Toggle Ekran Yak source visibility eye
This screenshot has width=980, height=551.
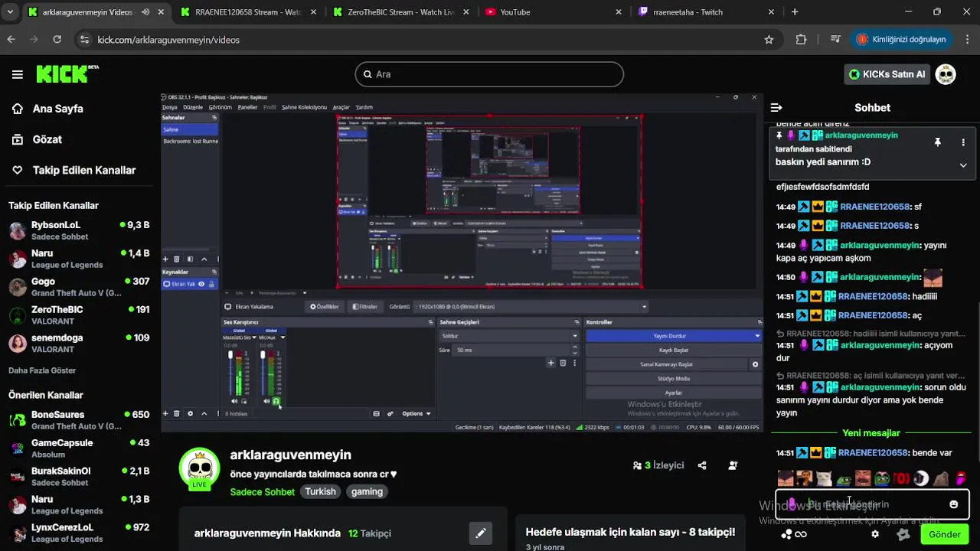(202, 284)
